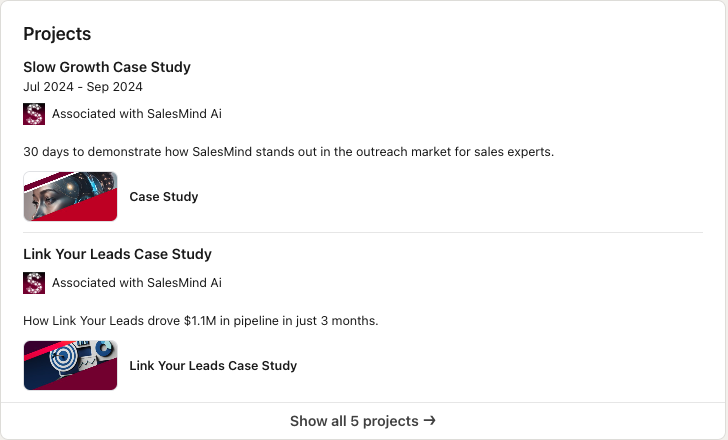728x440 pixels.
Task: Click the Projects section heading
Action: (x=57, y=34)
